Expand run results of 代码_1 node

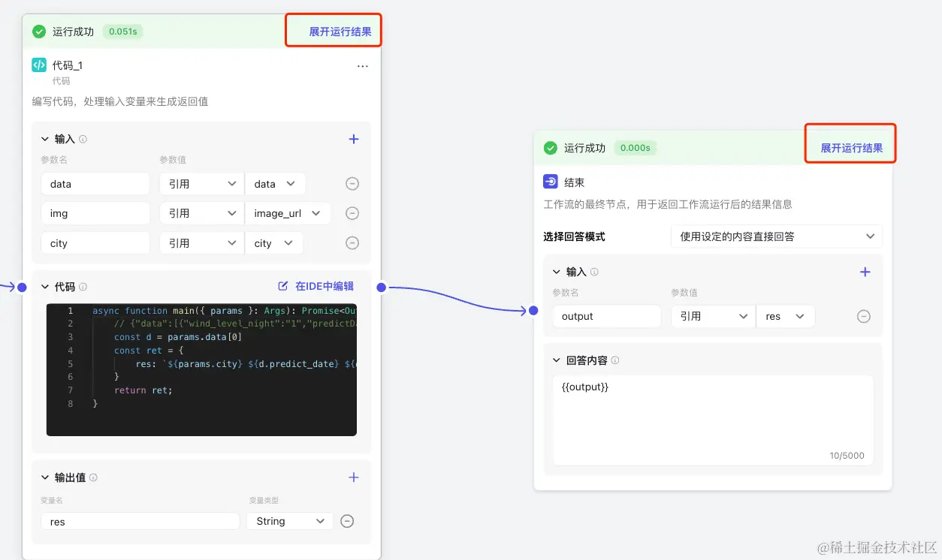pos(340,32)
